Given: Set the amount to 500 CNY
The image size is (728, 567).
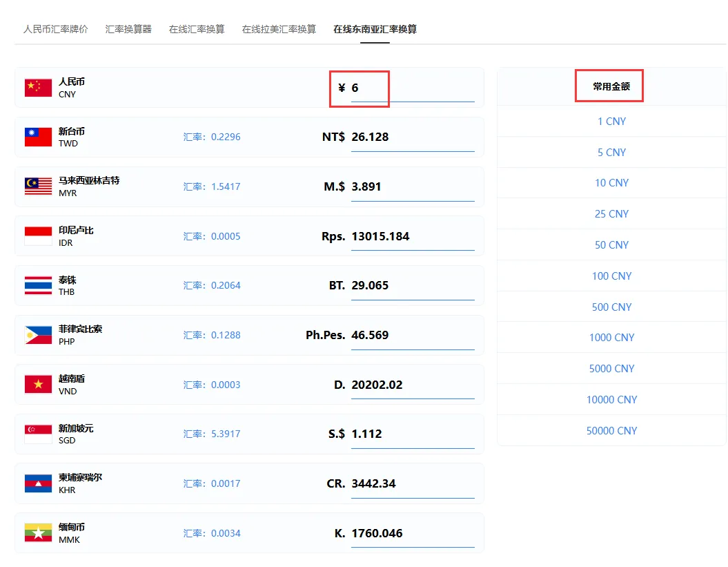Looking at the screenshot, I should (611, 307).
